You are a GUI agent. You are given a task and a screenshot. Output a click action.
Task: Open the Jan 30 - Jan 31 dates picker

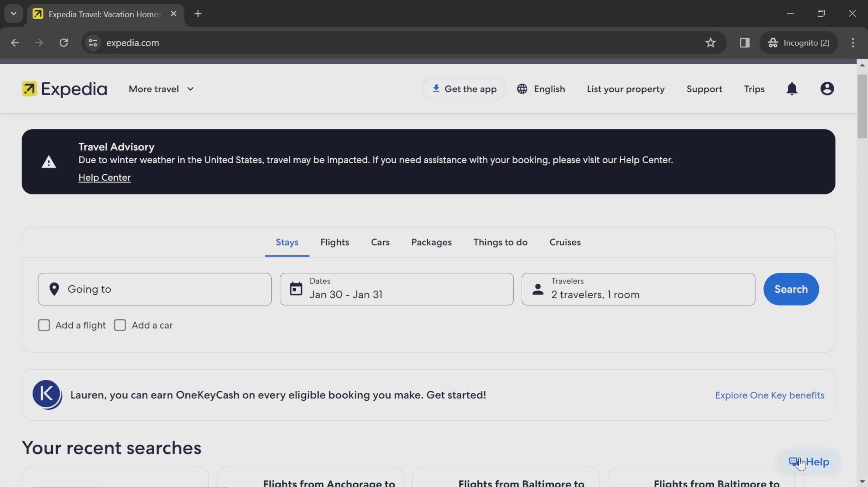coord(396,288)
